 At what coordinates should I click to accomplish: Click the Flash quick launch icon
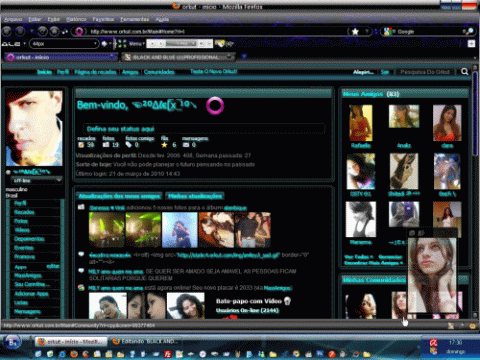pos(168,354)
